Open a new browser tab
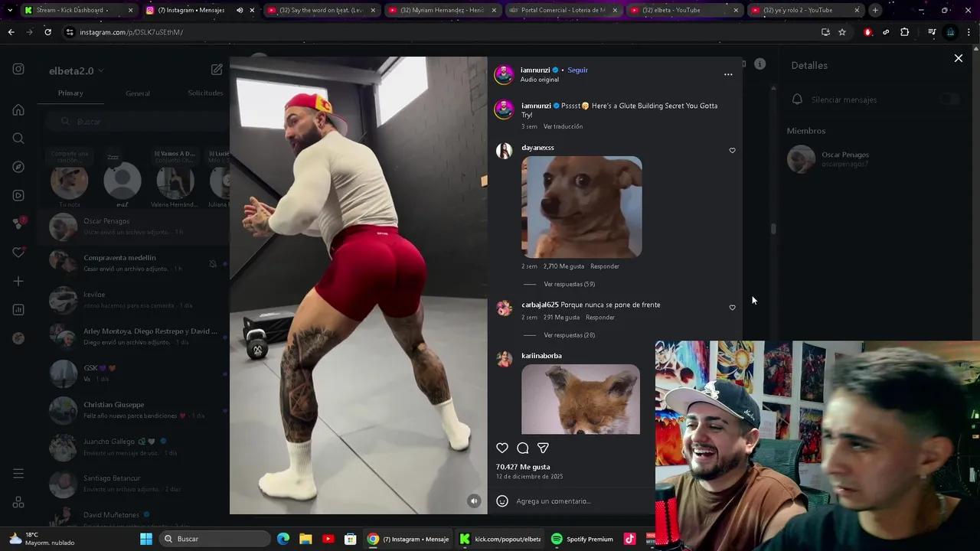 [x=875, y=10]
